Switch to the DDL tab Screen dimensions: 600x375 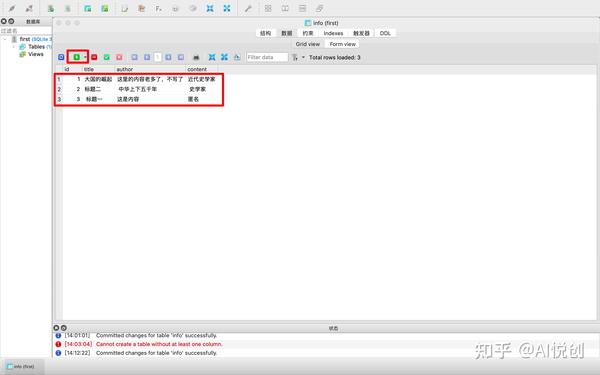click(385, 33)
